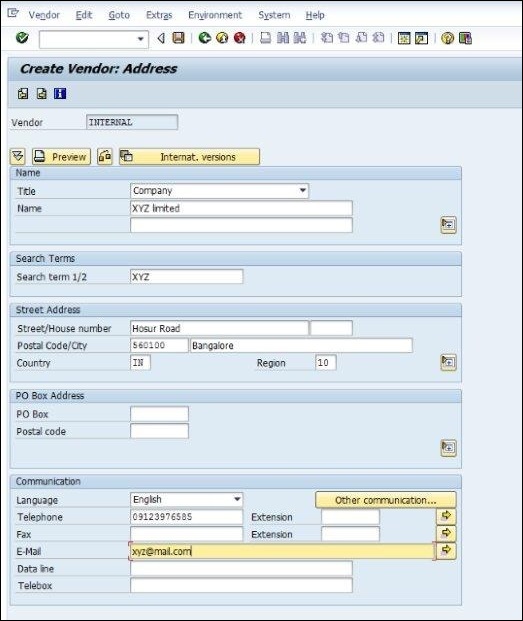The width and height of the screenshot is (523, 621).
Task: Click the lock icon beside Preview
Action: 105,156
